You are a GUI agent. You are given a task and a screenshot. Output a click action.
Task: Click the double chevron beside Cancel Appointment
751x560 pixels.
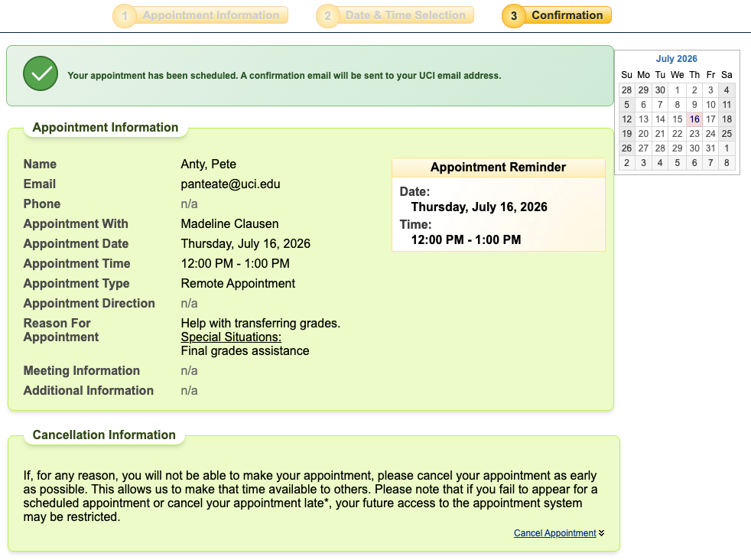602,532
